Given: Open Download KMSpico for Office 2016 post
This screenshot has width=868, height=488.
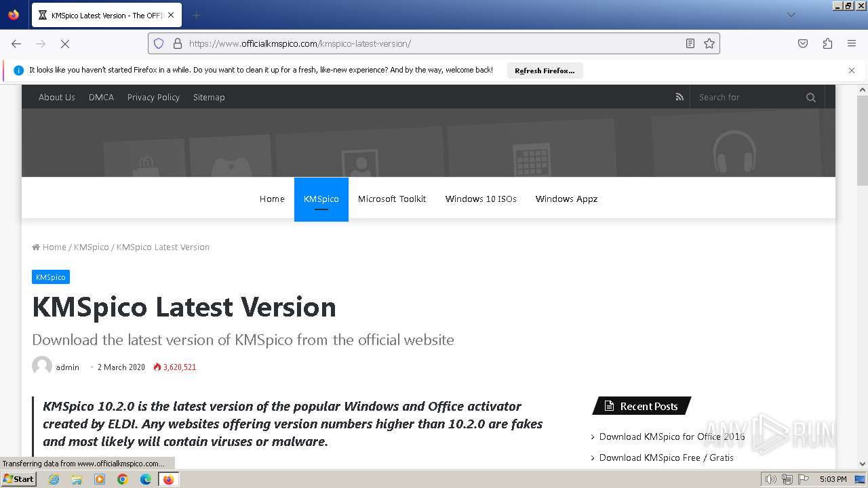Looking at the screenshot, I should pos(672,436).
